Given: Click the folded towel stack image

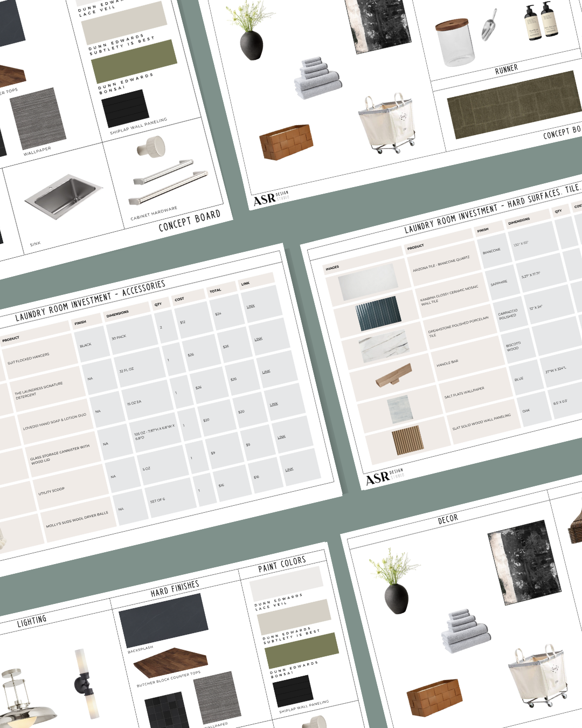Looking at the screenshot, I should (319, 80).
